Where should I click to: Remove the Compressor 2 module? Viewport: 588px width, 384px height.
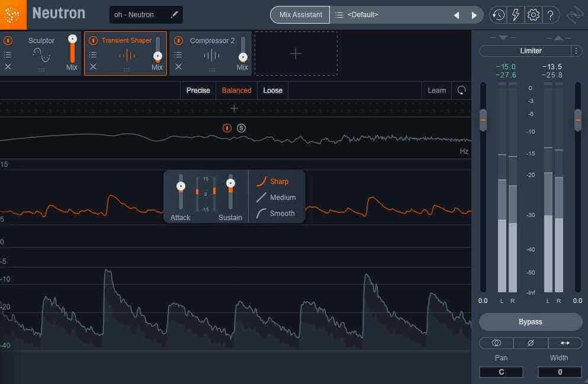pos(178,67)
